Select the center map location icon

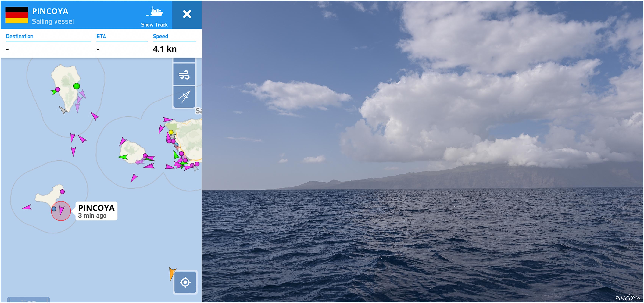point(186,283)
